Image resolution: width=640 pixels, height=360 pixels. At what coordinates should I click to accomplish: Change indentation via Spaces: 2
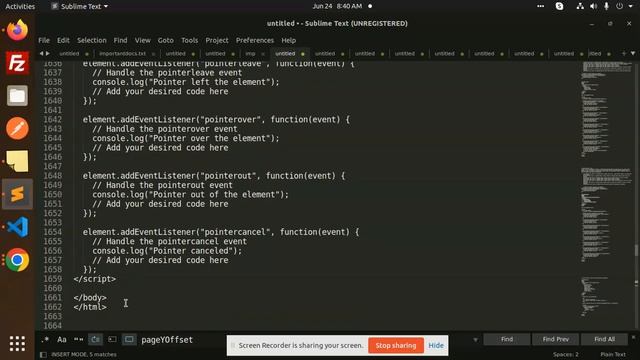click(566, 354)
